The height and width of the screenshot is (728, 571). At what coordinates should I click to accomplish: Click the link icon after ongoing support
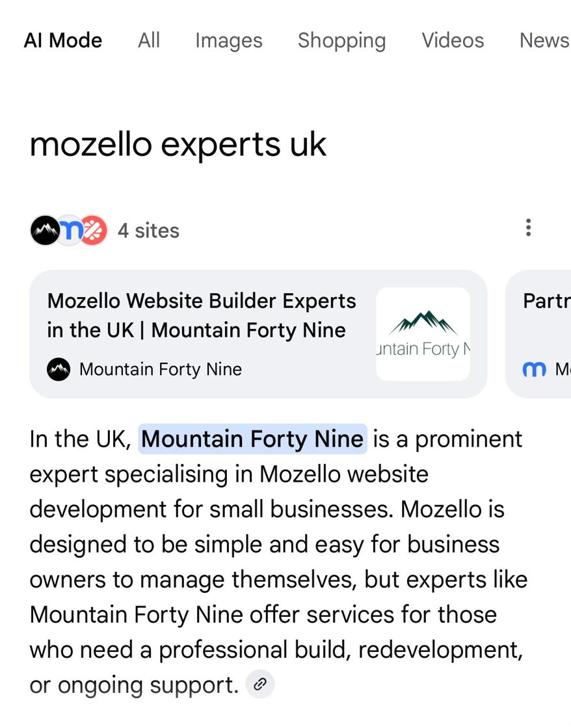(x=260, y=684)
